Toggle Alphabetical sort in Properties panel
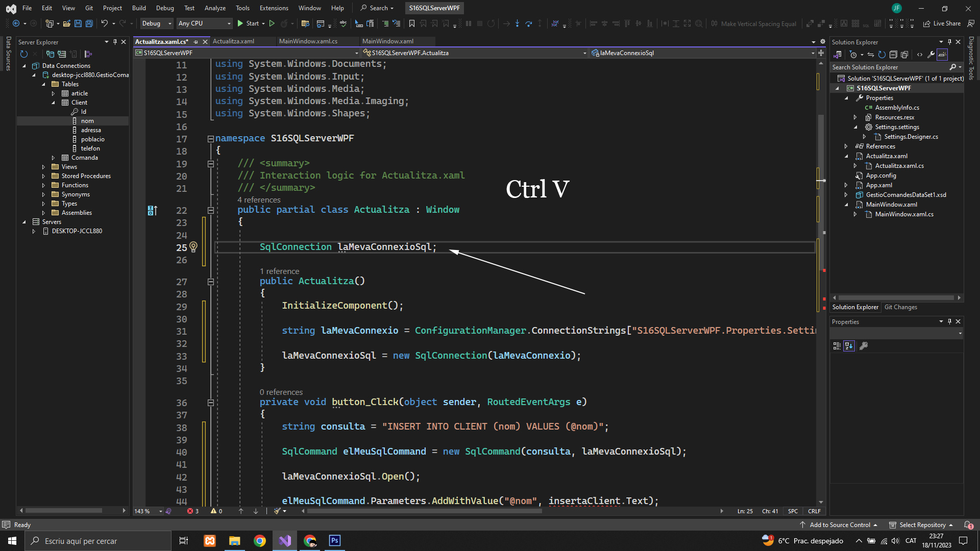 pyautogui.click(x=849, y=346)
